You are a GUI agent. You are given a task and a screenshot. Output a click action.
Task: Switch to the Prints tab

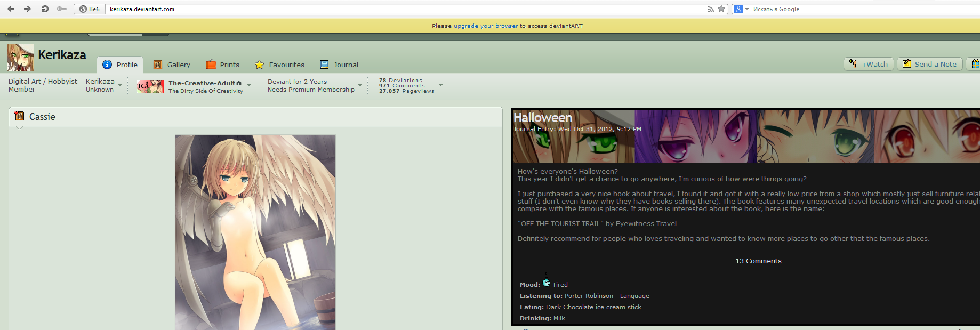(x=222, y=65)
